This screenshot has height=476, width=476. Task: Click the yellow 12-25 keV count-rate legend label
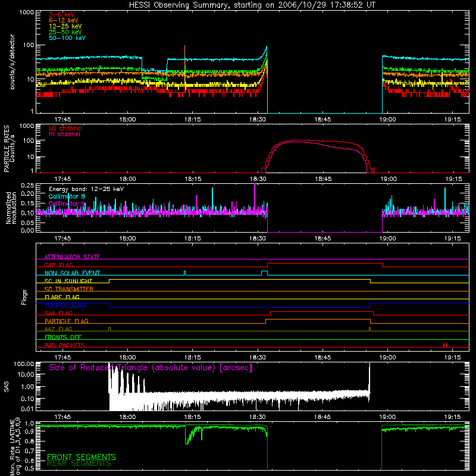pos(65,26)
